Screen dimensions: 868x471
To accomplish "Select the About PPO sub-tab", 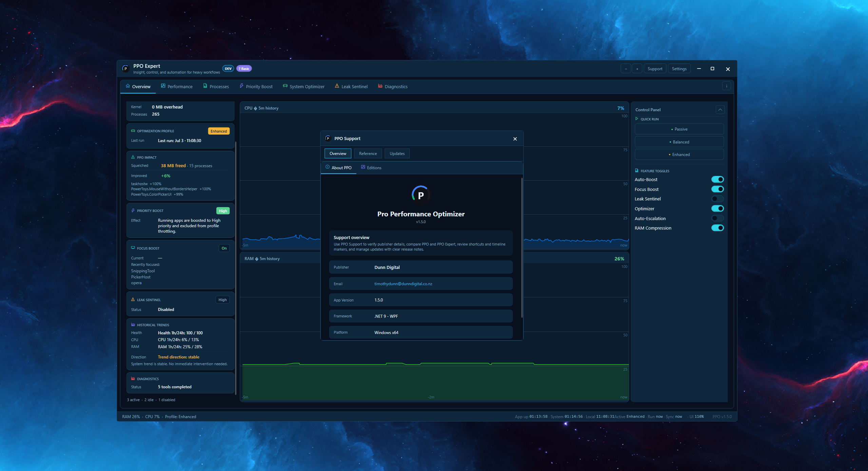I will [339, 168].
